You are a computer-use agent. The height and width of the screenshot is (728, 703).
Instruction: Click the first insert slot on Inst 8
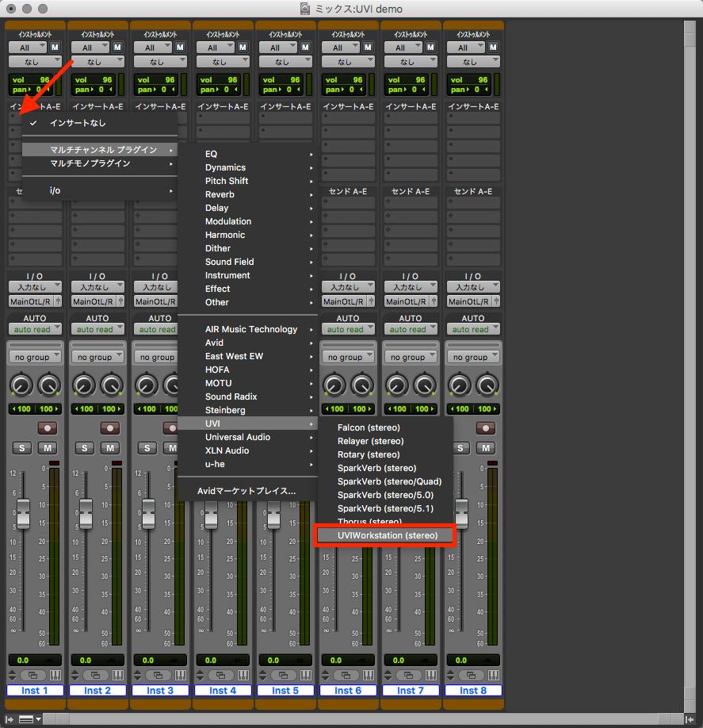[473, 118]
